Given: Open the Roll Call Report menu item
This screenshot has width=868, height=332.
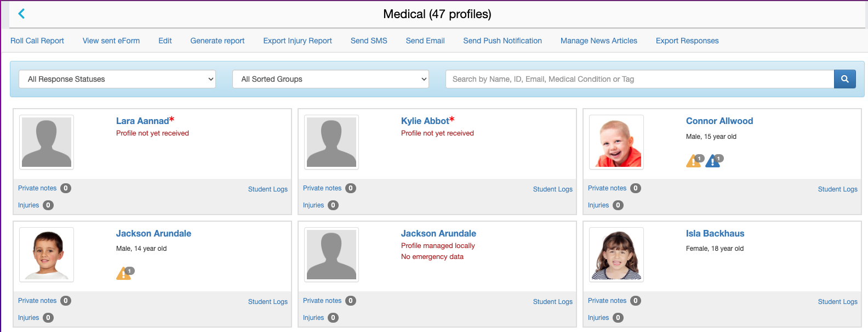Looking at the screenshot, I should click(x=37, y=41).
